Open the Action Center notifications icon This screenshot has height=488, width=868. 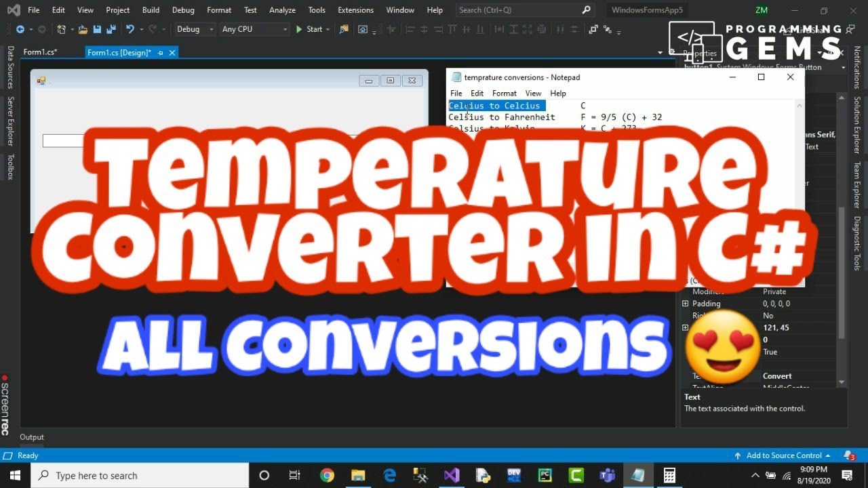pos(847,475)
